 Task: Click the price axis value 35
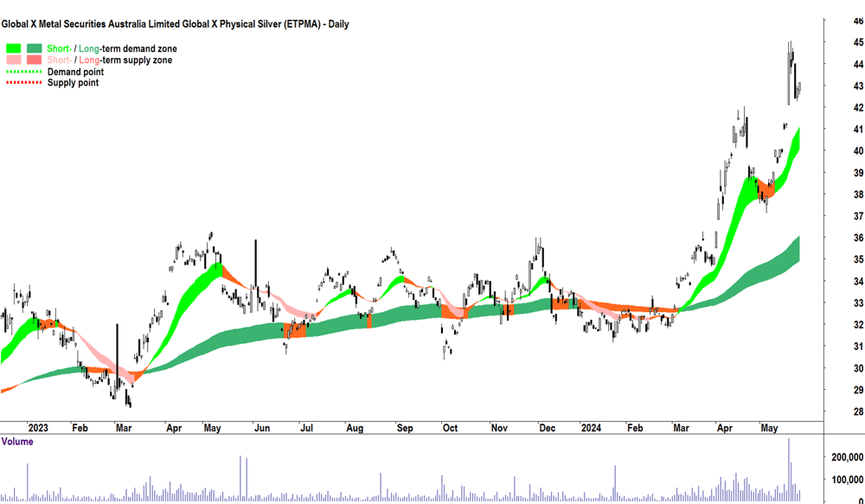858,259
